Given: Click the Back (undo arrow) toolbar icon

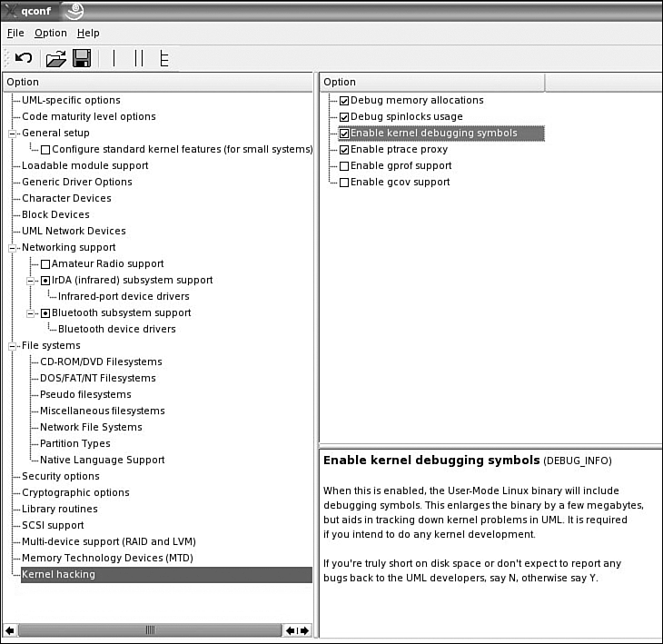Looking at the screenshot, I should [24, 58].
